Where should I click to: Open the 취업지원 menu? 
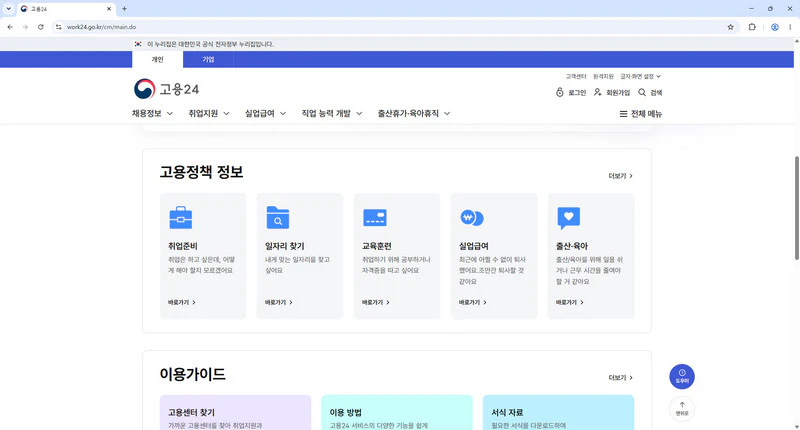[209, 113]
